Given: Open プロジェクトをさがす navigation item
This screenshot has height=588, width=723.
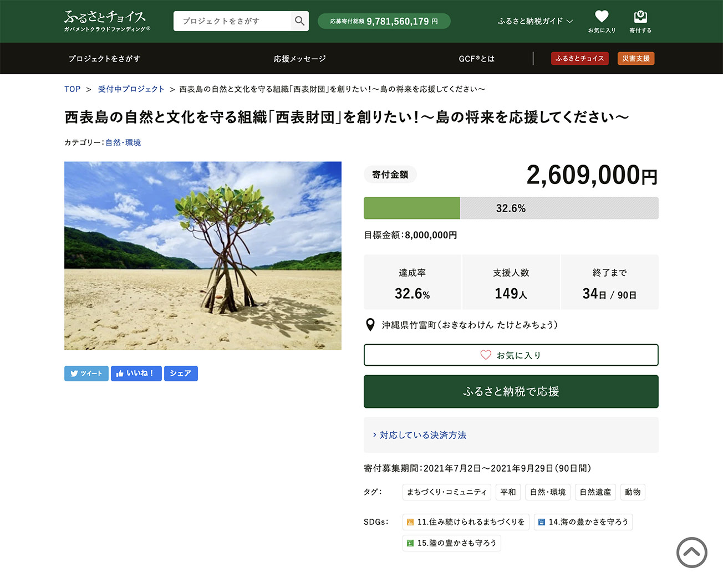Looking at the screenshot, I should point(105,59).
